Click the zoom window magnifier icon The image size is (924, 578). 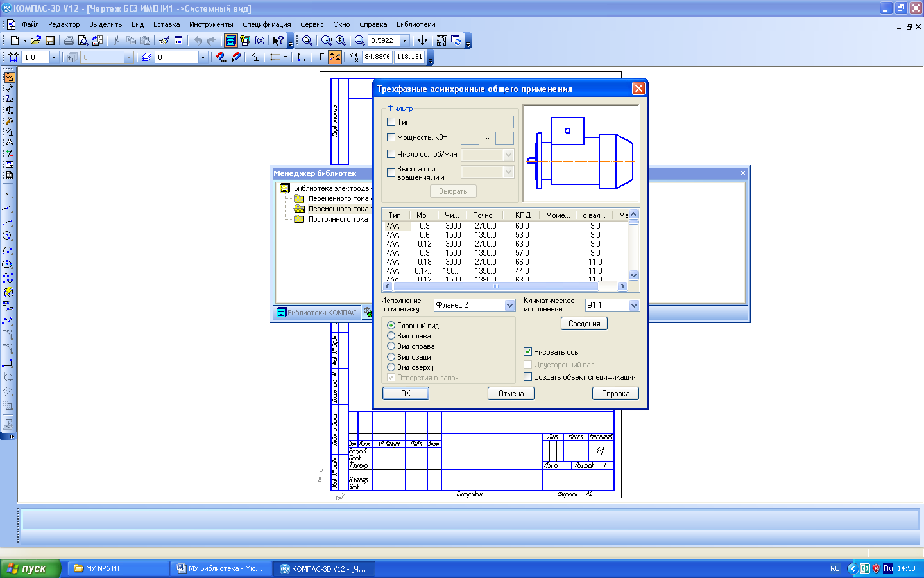pos(307,40)
